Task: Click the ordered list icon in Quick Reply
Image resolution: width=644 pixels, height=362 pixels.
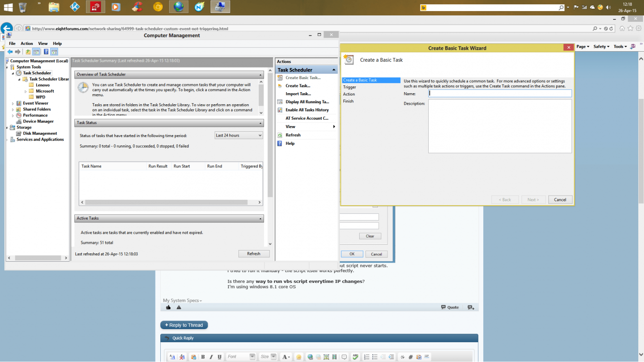Action: point(367,357)
